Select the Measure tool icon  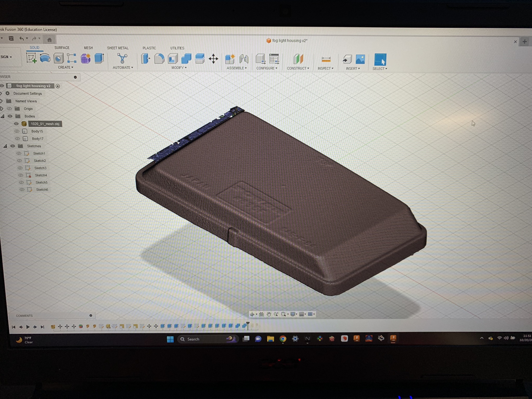coord(326,59)
